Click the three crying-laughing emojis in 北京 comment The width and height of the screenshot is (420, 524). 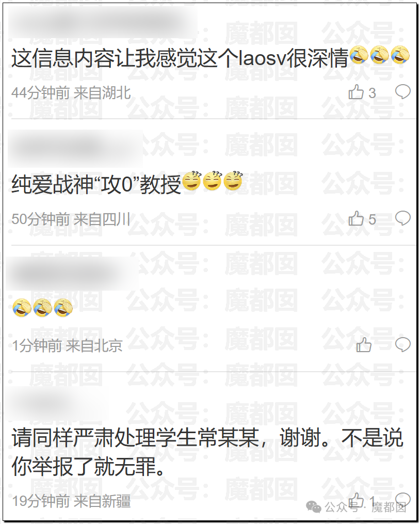click(x=42, y=308)
